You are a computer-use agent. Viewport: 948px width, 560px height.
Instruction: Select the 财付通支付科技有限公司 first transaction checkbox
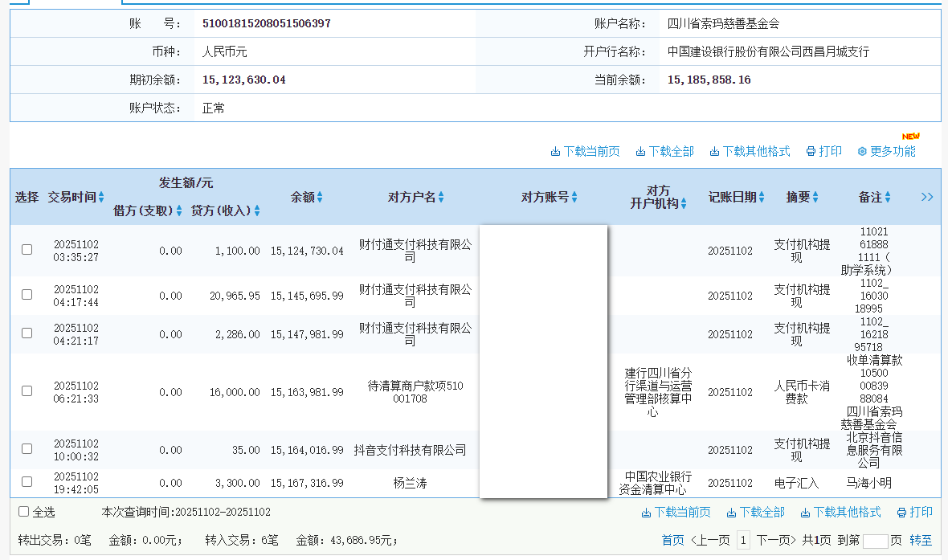click(x=27, y=249)
